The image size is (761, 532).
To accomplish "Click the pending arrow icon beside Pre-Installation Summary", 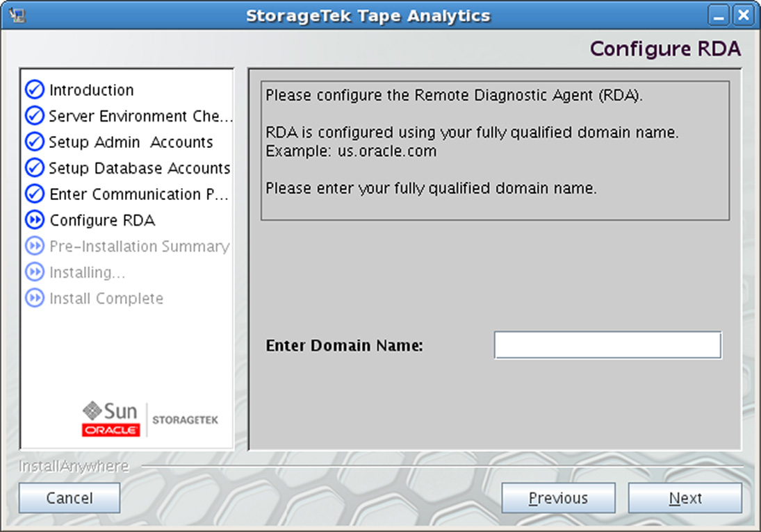I will coord(35,246).
